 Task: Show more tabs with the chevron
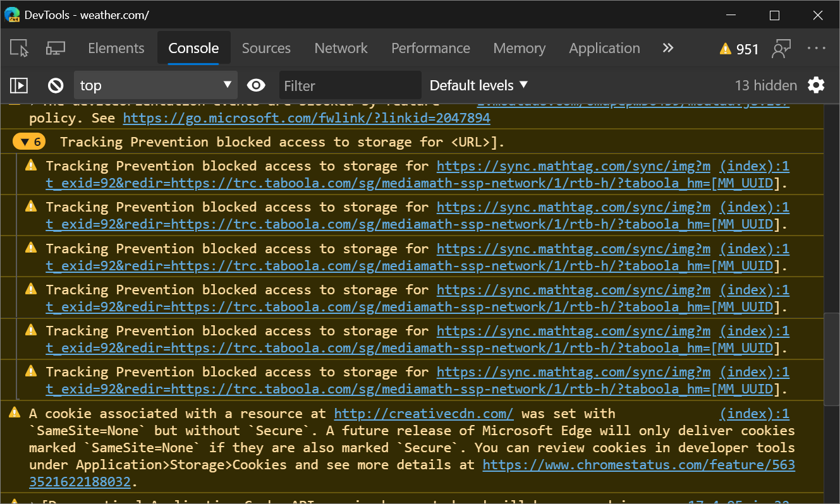(x=668, y=48)
